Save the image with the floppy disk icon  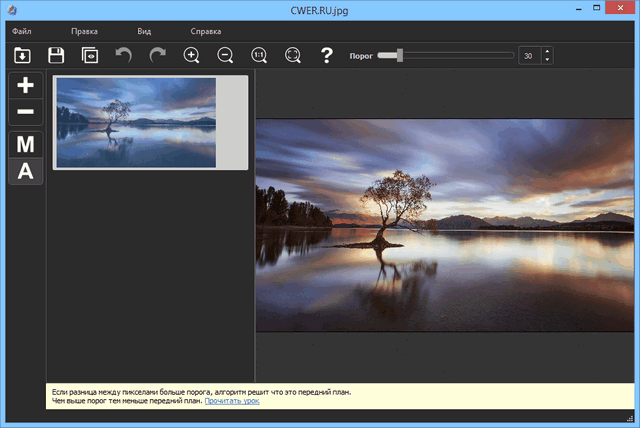pyautogui.click(x=56, y=56)
